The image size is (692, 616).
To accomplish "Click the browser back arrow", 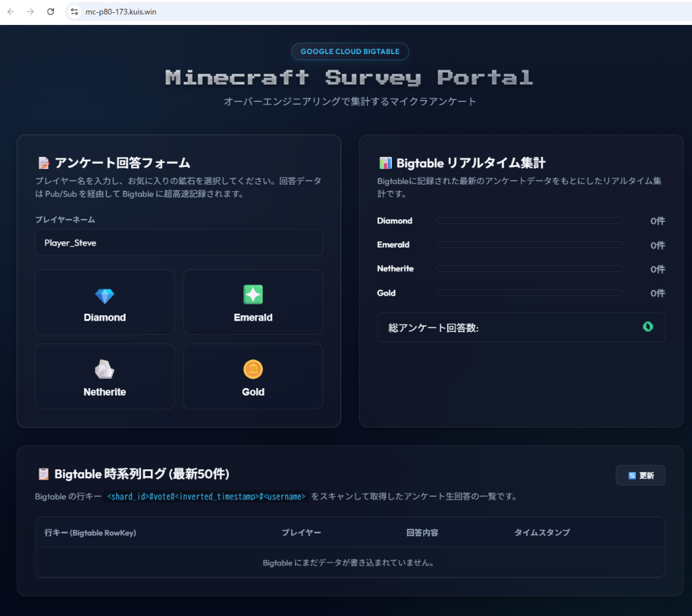I will click(x=11, y=11).
